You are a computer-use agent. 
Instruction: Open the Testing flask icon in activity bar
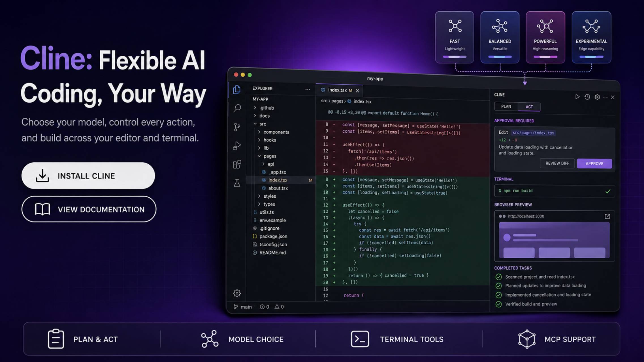coord(237,183)
